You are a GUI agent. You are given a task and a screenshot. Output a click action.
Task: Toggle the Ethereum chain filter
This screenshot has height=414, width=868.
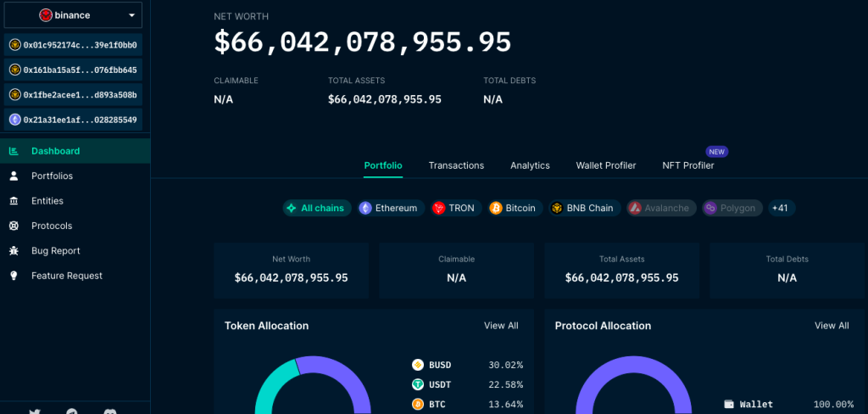tap(388, 208)
